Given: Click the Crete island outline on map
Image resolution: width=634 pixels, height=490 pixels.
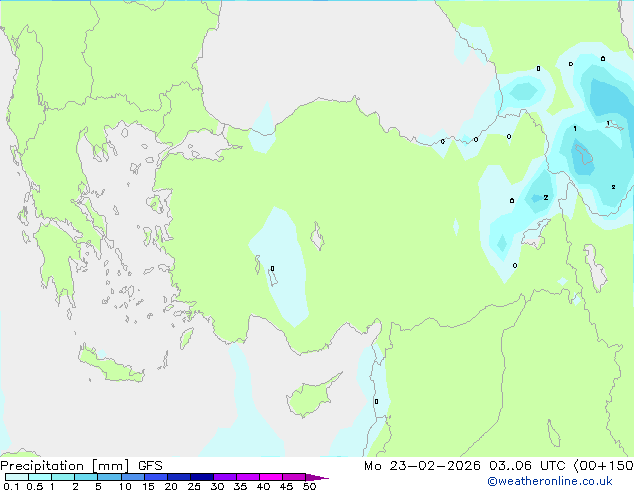Looking at the screenshot, I should click(x=111, y=365).
